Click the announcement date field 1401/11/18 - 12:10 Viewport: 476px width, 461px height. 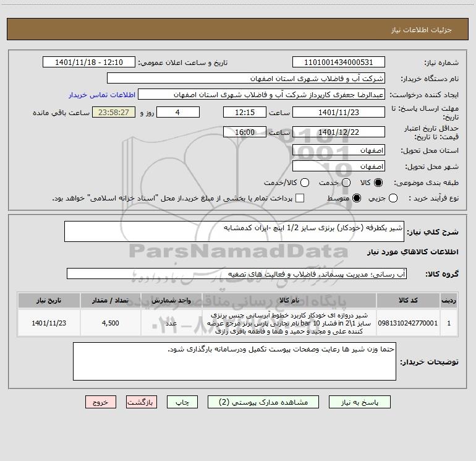(x=89, y=62)
